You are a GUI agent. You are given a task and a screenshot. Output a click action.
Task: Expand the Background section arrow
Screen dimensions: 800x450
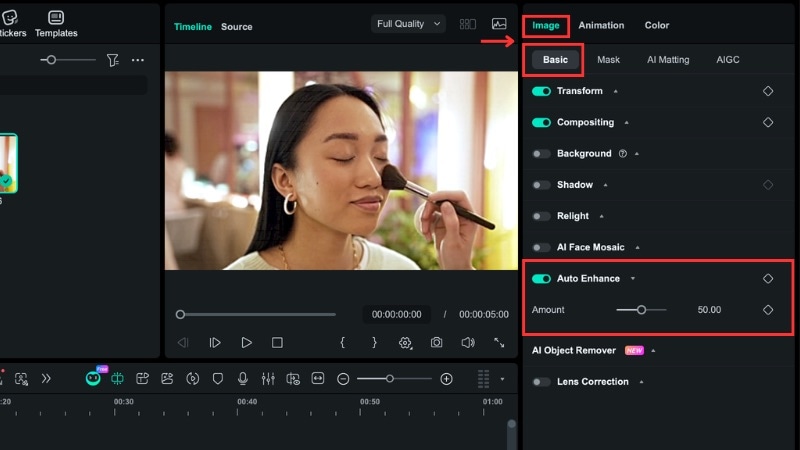(637, 154)
